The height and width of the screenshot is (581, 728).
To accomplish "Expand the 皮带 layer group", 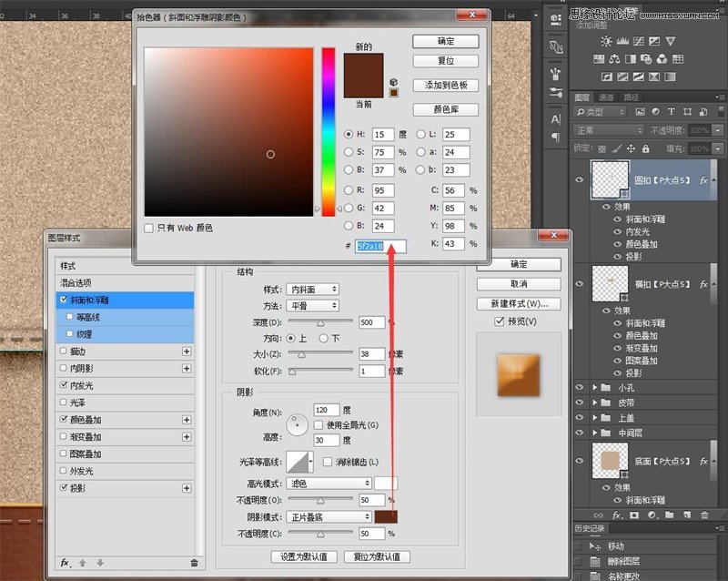I will pos(595,403).
